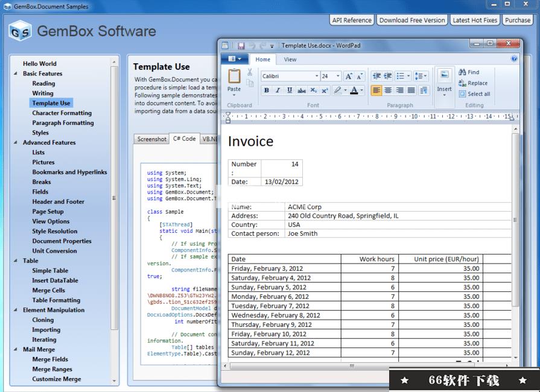Image resolution: width=540 pixels, height=392 pixels.
Task: Open the Hello World sample
Action: pos(40,64)
